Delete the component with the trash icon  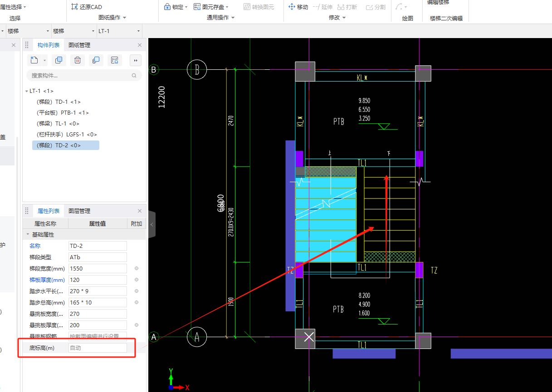pyautogui.click(x=78, y=60)
